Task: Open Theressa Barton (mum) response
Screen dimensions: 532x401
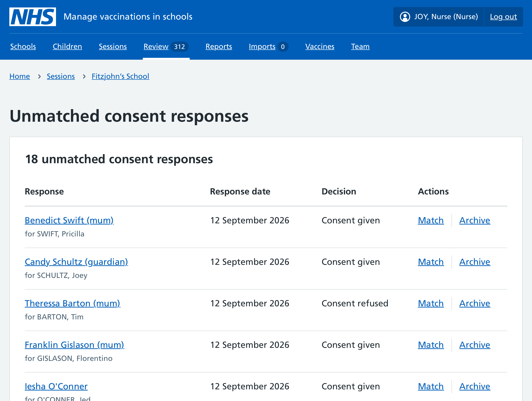Action: (x=73, y=304)
